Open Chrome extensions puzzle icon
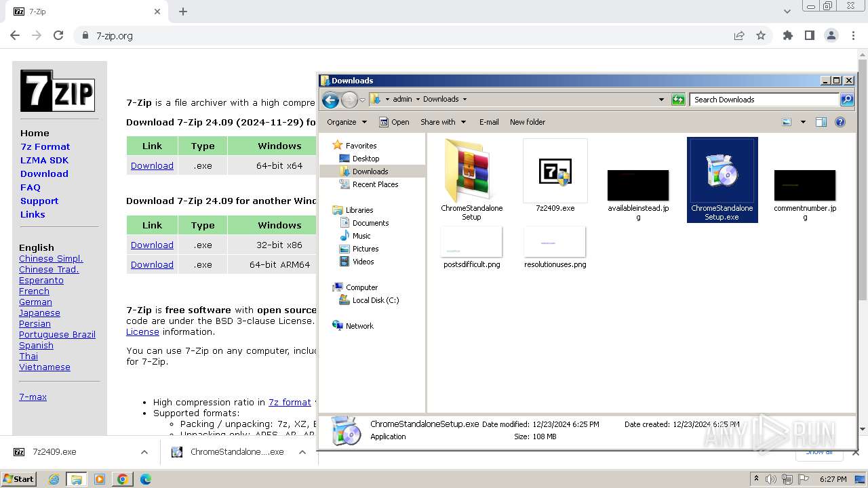Screen dimensions: 868x488 pyautogui.click(x=788, y=36)
